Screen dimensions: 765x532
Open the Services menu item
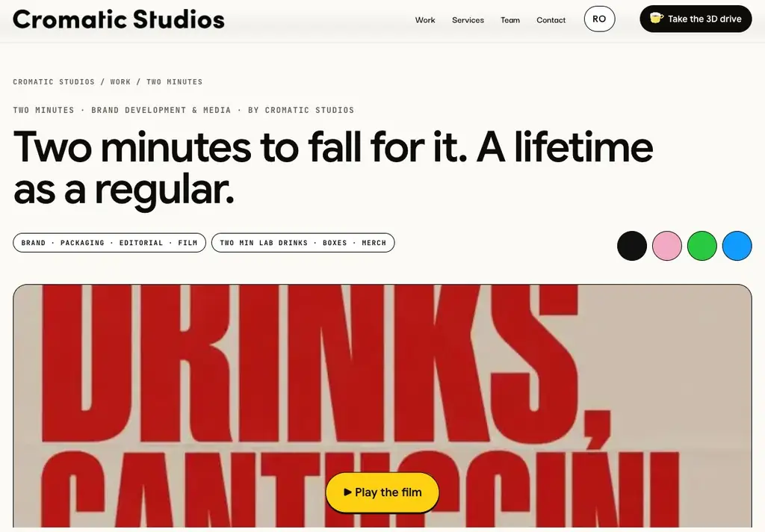pos(468,20)
